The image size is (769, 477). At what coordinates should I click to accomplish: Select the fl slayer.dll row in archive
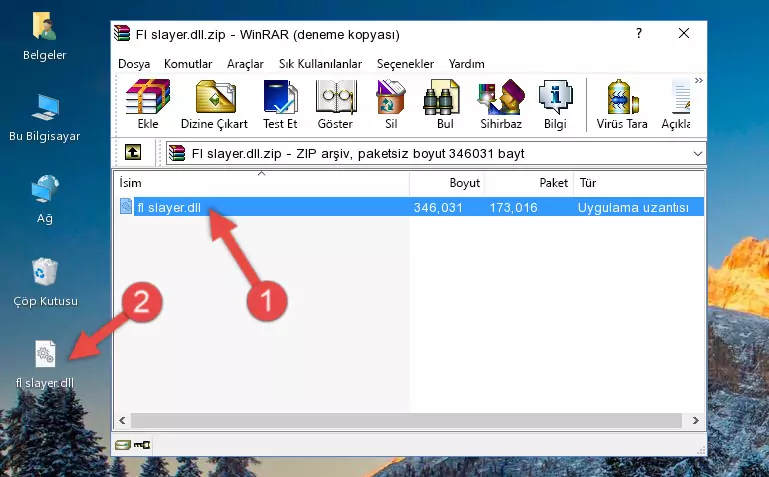tap(411, 207)
